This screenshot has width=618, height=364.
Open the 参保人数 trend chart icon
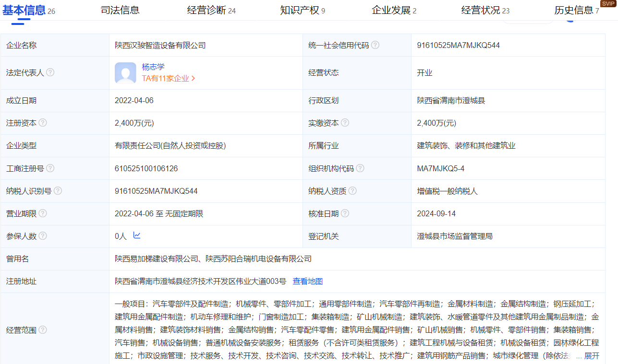point(137,235)
